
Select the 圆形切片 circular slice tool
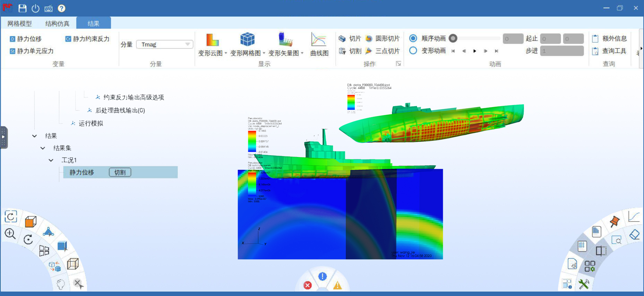(x=383, y=38)
